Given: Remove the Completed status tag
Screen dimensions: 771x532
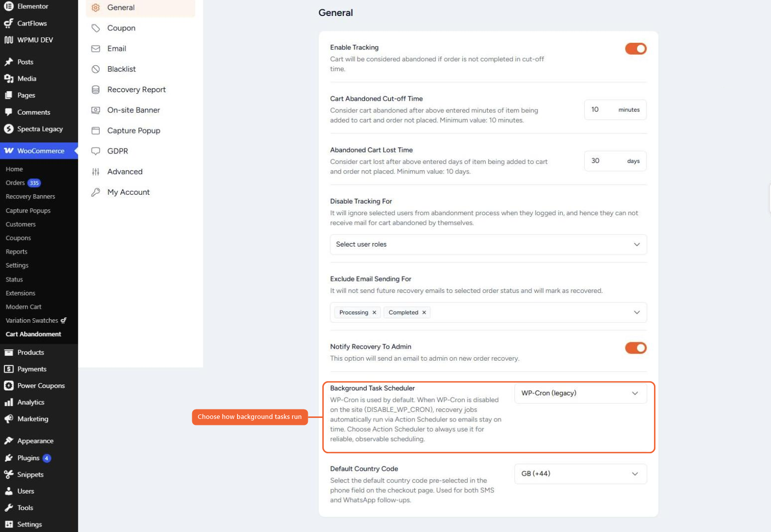Looking at the screenshot, I should (x=424, y=312).
